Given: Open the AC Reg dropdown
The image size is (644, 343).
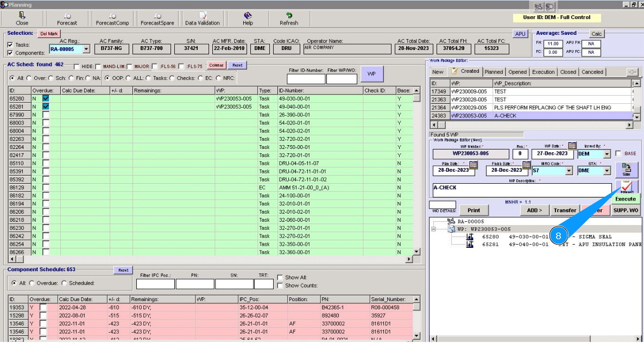Looking at the screenshot, I should tap(86, 49).
